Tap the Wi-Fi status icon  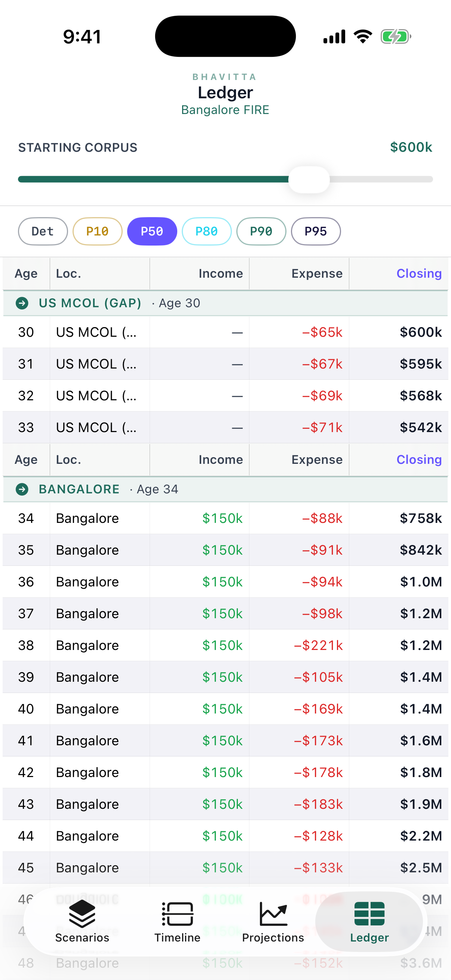point(363,37)
